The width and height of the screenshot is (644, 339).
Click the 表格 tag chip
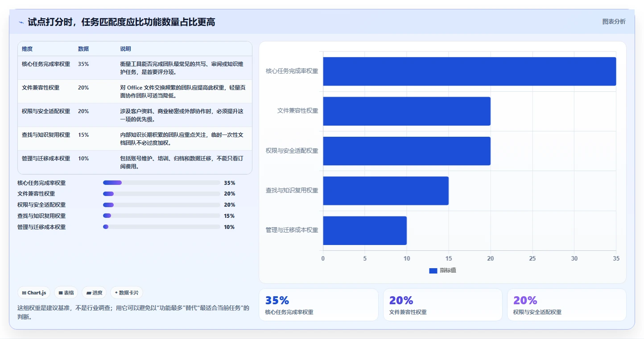pyautogui.click(x=66, y=293)
